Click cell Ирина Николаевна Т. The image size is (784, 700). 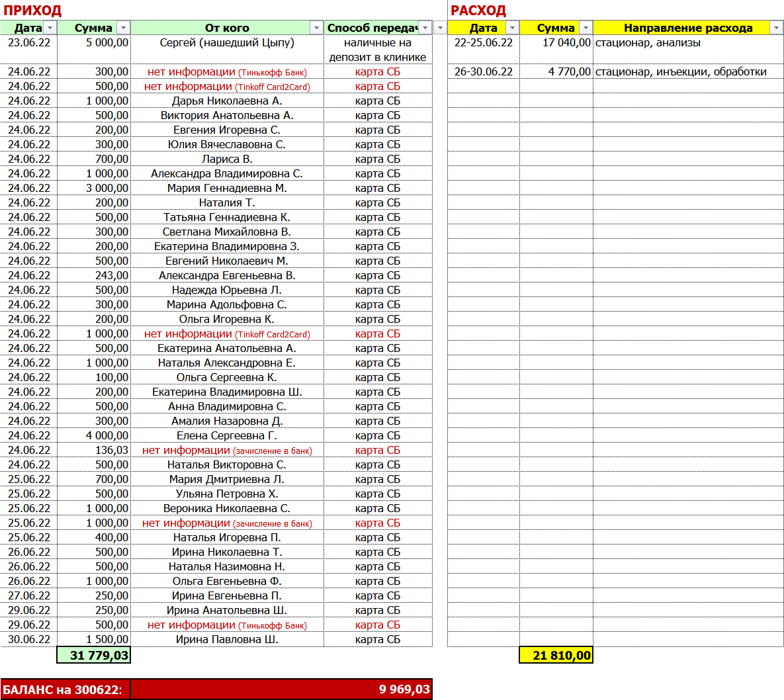point(227,552)
